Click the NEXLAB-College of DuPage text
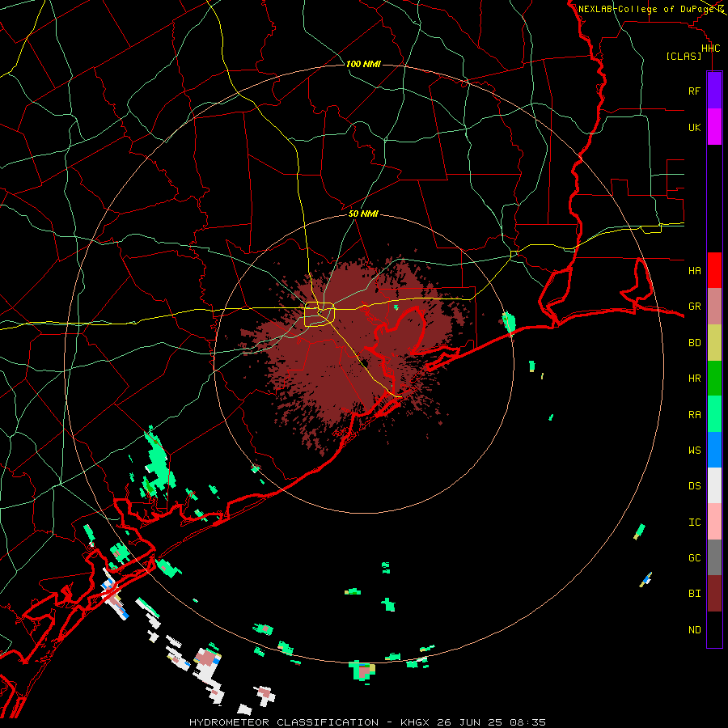 (647, 9)
